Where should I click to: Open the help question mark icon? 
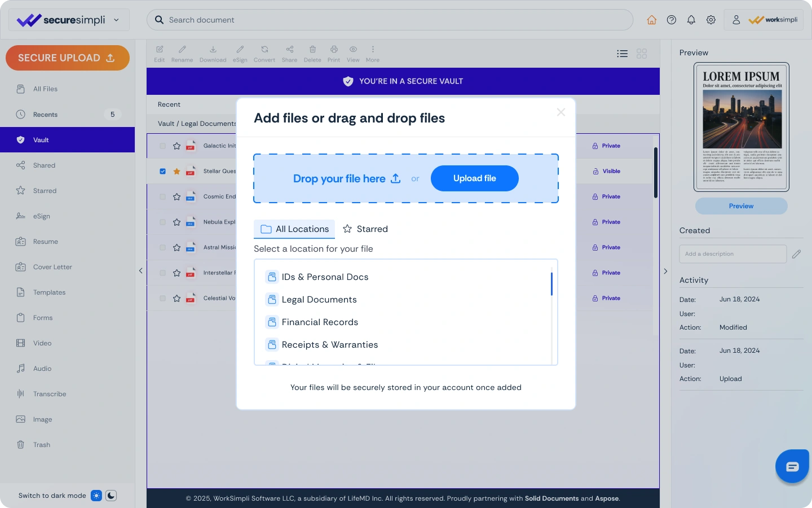671,20
